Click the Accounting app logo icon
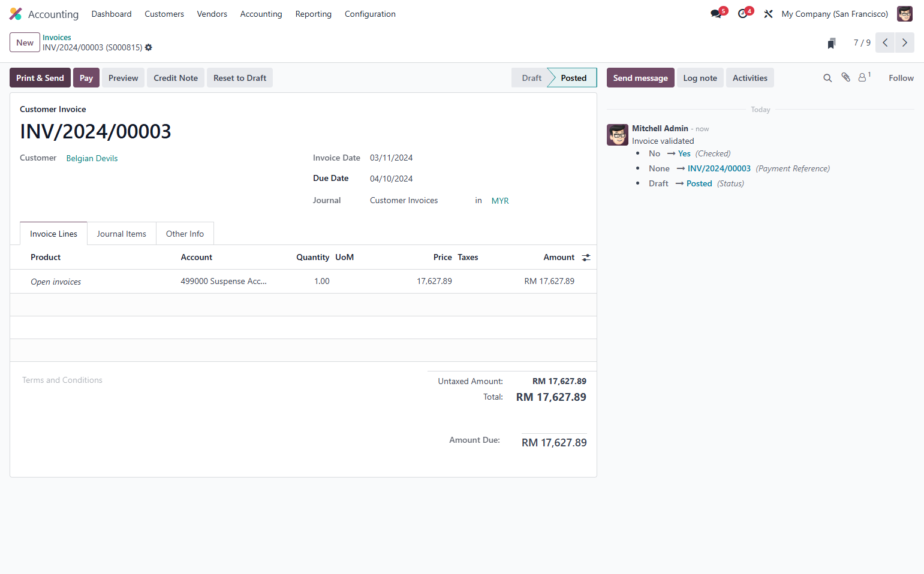 pos(16,14)
